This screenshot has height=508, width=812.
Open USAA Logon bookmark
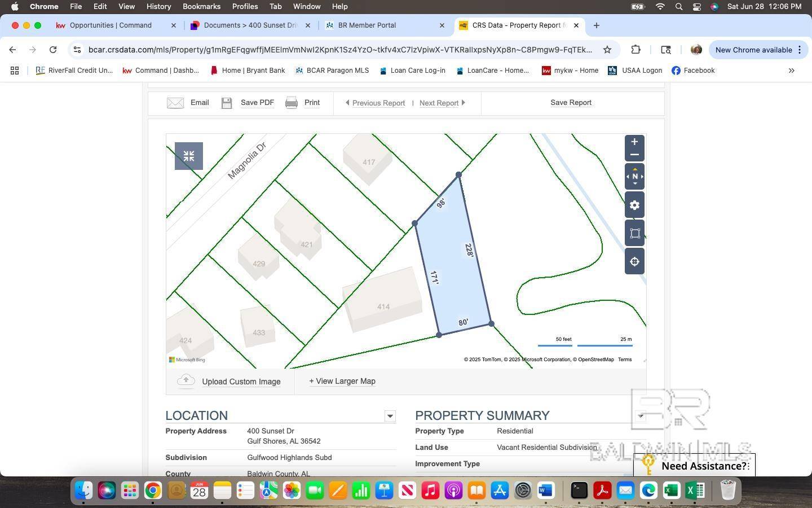coord(635,71)
